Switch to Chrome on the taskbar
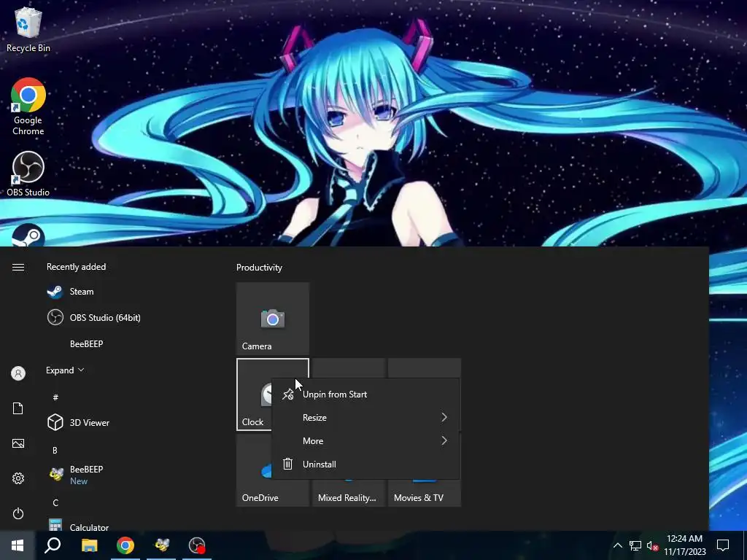The width and height of the screenshot is (747, 560). point(125,545)
